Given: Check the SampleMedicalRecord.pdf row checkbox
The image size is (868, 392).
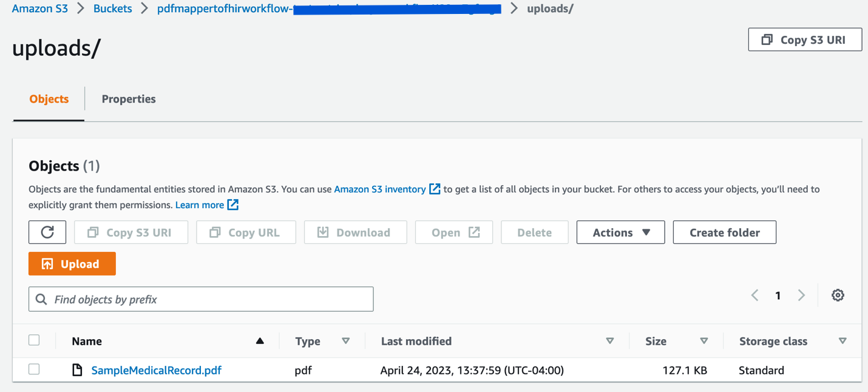Looking at the screenshot, I should point(34,370).
